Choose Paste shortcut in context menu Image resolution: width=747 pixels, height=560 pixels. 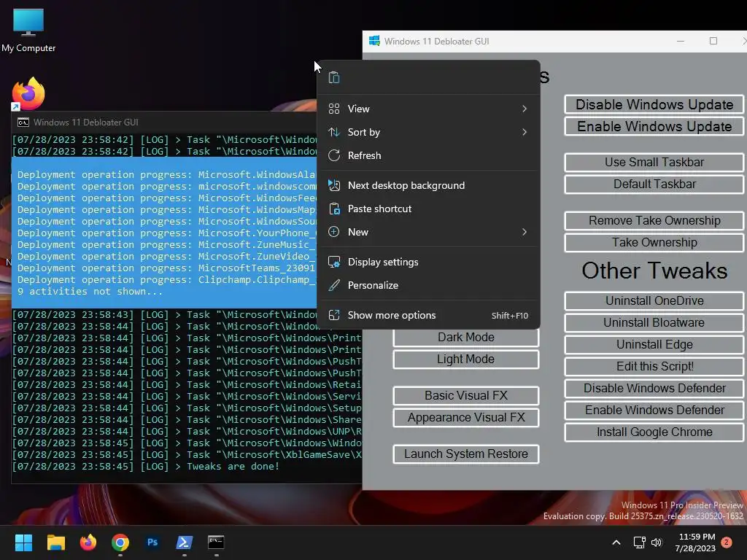(428, 209)
